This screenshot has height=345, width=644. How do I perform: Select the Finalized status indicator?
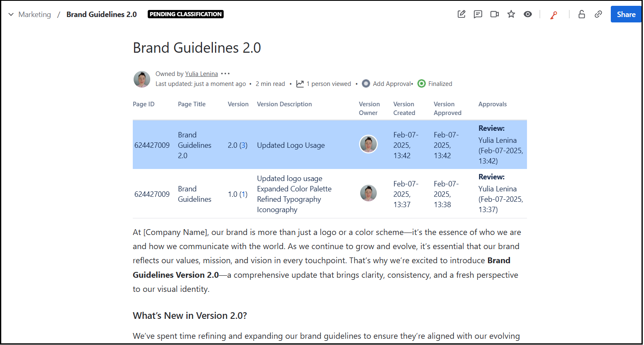point(434,83)
